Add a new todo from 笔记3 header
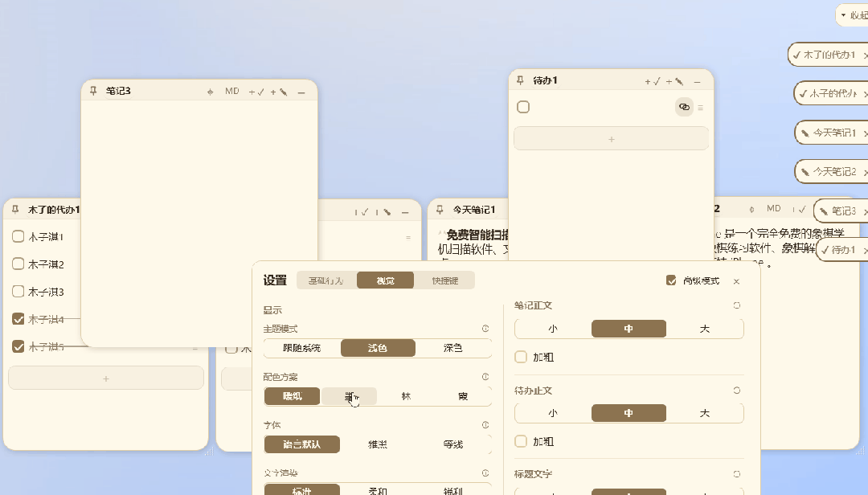Image resolution: width=868 pixels, height=495 pixels. pos(256,92)
